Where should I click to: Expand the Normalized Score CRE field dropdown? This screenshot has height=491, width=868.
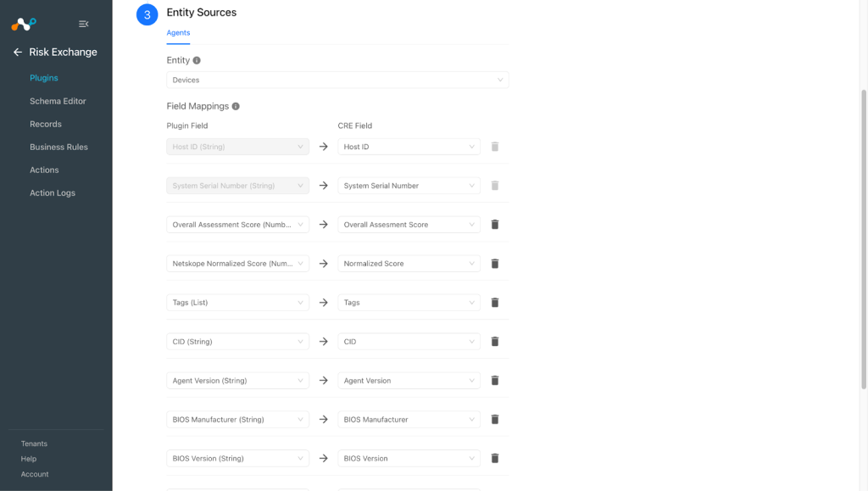click(x=409, y=264)
